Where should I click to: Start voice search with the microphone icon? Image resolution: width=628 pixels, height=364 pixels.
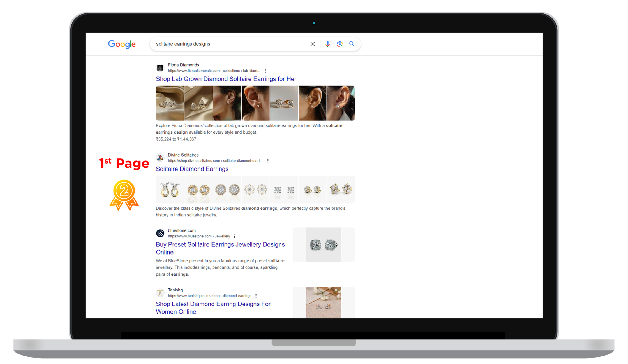point(327,44)
